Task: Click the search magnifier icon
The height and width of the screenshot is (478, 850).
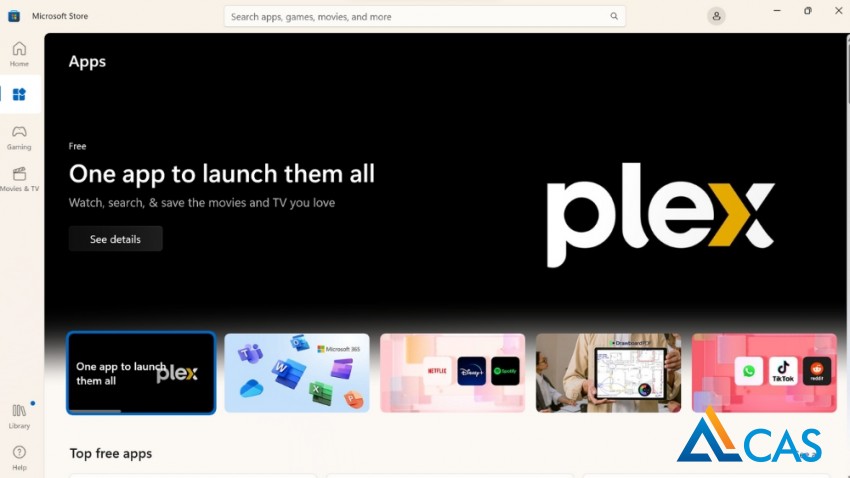Action: 614,16
